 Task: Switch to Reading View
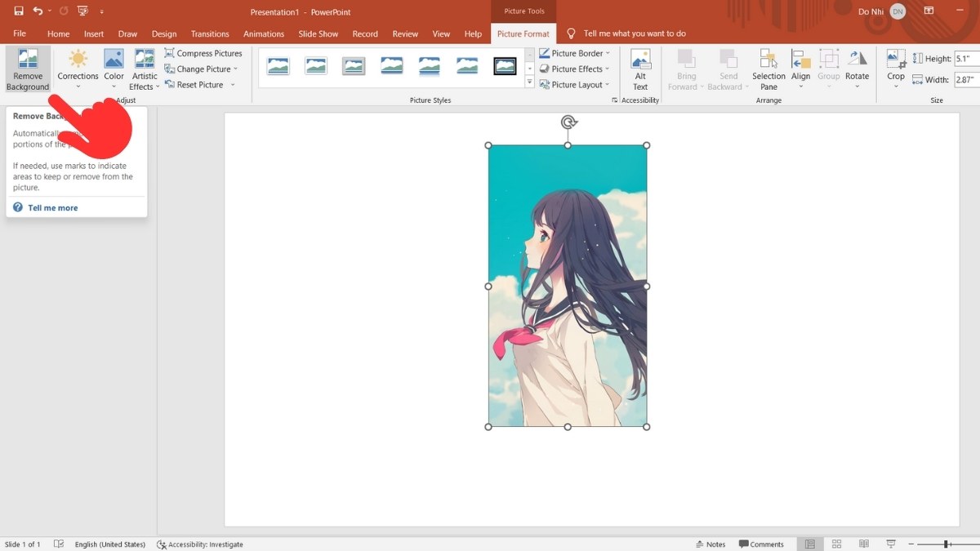coord(864,544)
